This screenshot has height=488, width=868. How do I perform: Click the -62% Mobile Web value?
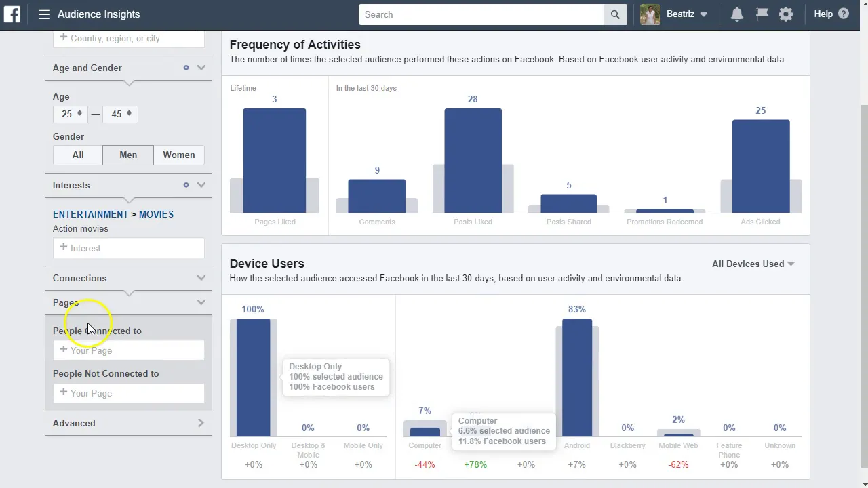(x=678, y=464)
